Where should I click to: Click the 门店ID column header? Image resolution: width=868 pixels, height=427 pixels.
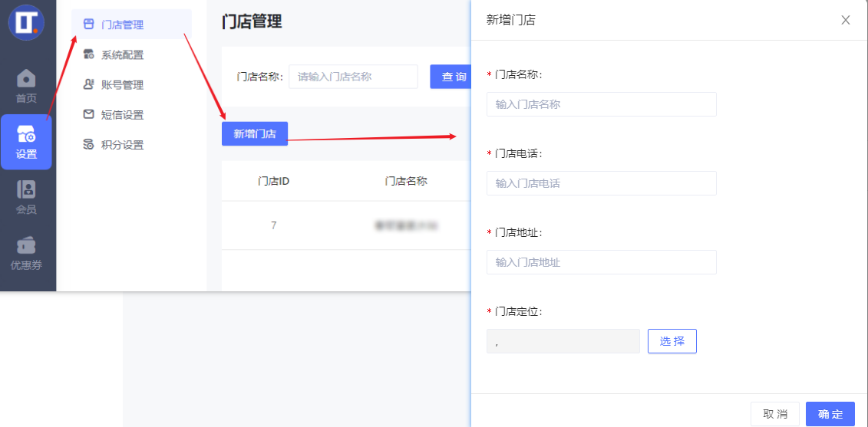[x=273, y=181]
